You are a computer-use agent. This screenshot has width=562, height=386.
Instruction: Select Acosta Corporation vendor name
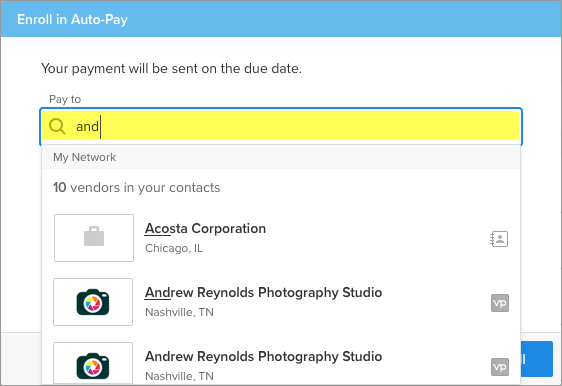[x=205, y=229]
